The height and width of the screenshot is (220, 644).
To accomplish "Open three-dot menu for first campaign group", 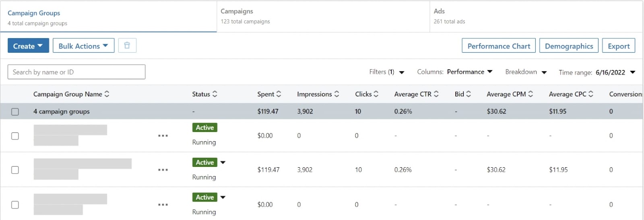I will click(x=163, y=136).
